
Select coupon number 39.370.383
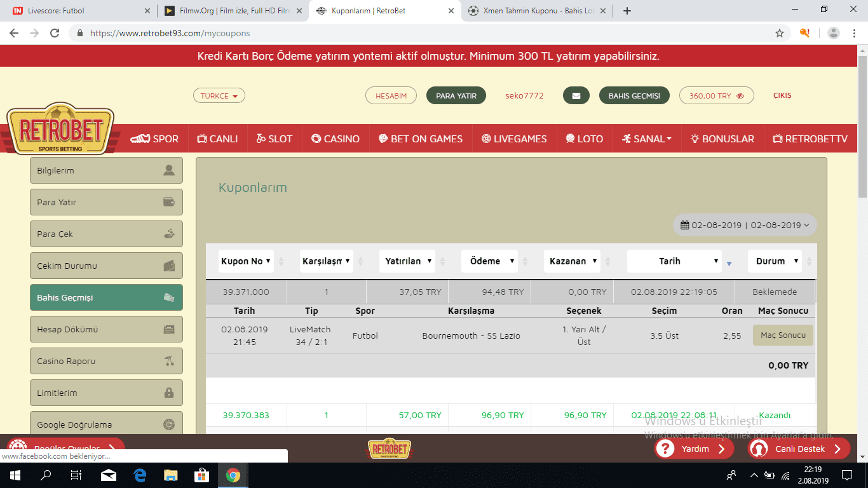point(246,416)
